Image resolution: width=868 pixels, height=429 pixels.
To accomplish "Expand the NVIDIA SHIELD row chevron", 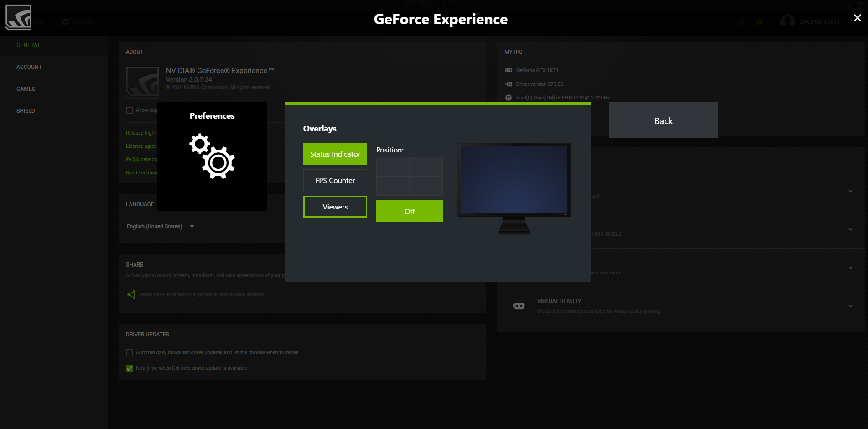I will coord(851,229).
